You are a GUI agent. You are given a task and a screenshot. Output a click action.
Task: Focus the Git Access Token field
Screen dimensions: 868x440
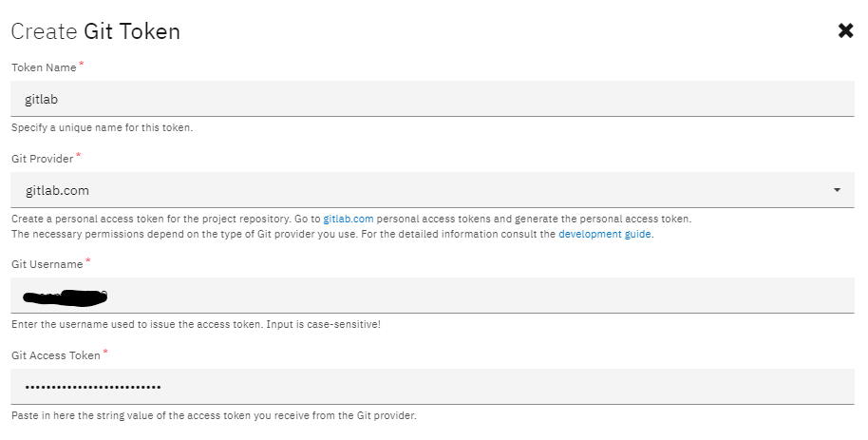point(432,386)
